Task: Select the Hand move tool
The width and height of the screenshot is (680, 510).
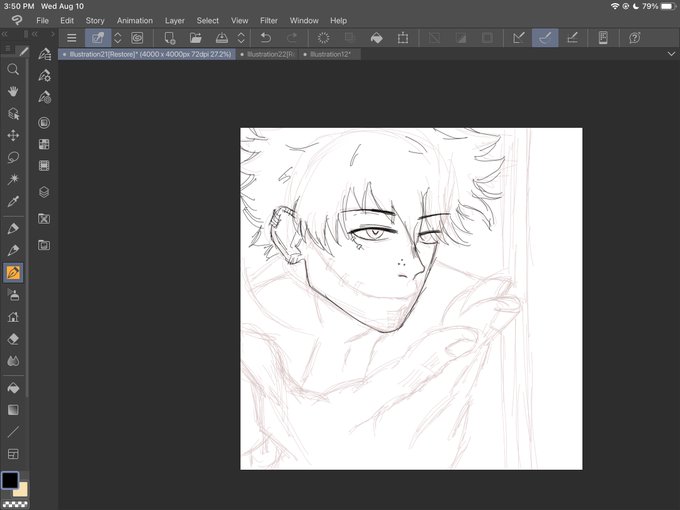Action: (x=13, y=92)
